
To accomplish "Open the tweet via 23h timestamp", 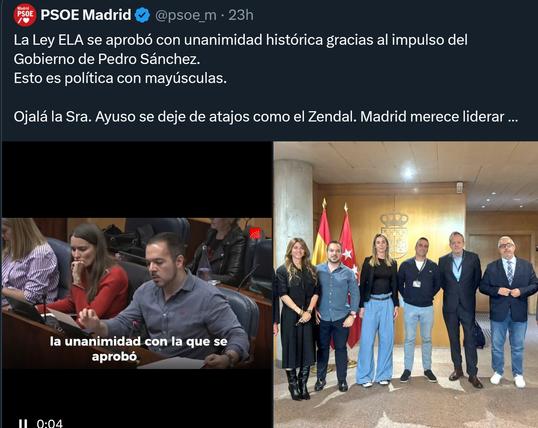I will [241, 15].
